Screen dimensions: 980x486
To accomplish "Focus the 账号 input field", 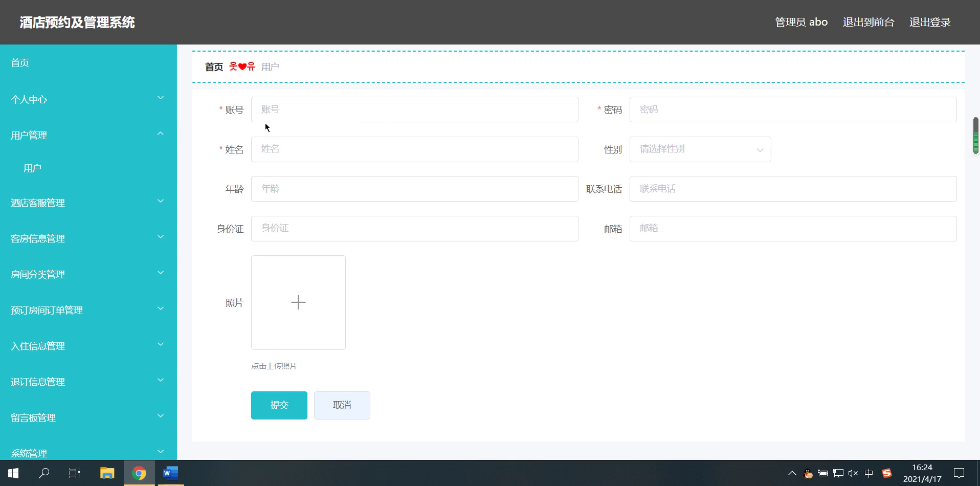I will point(415,109).
